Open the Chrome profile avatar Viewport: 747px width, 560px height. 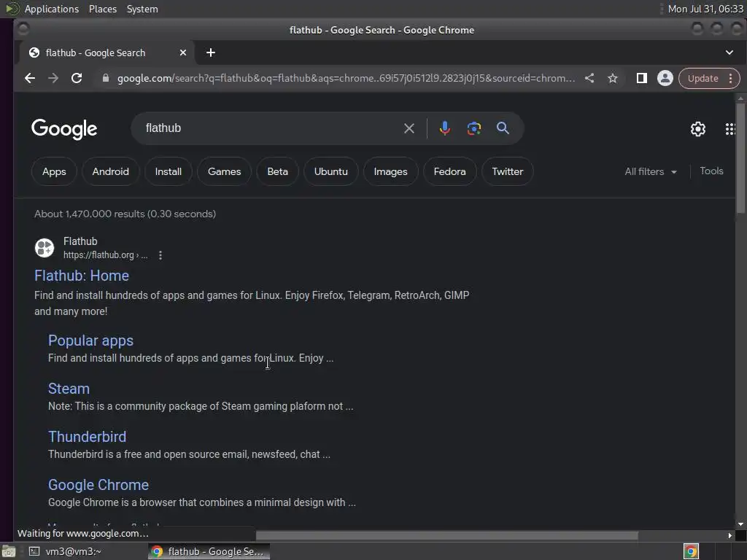(665, 78)
